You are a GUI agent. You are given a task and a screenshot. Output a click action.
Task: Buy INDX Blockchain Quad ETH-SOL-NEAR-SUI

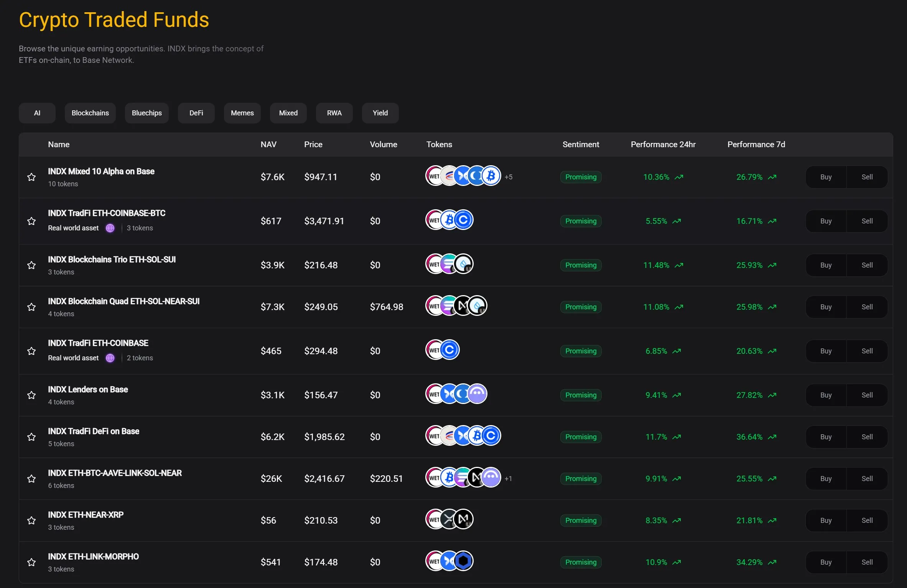(x=826, y=307)
